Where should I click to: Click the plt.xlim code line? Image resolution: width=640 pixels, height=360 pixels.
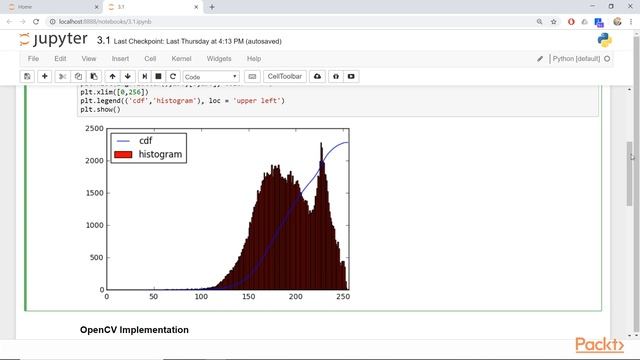[x=115, y=92]
